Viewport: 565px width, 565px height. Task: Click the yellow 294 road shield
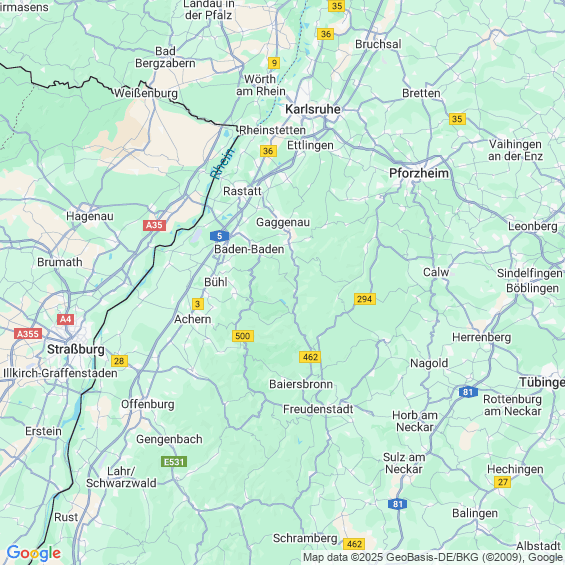(x=365, y=299)
